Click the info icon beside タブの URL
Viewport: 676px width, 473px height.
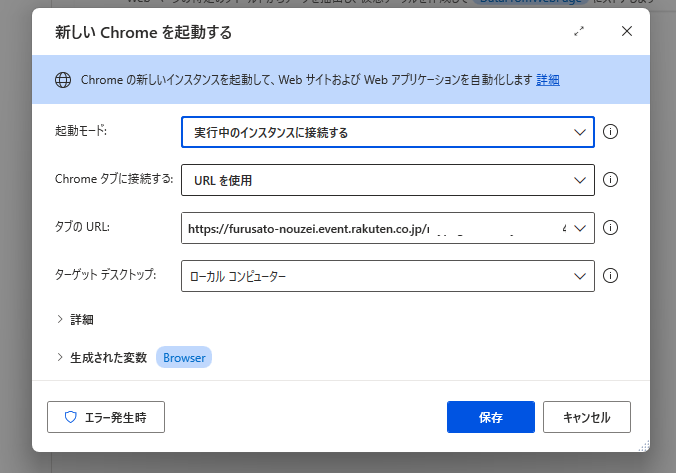(610, 228)
